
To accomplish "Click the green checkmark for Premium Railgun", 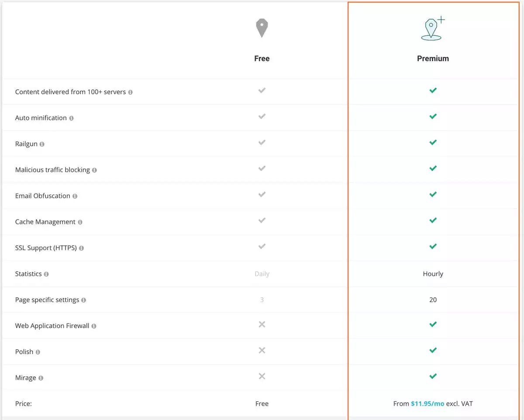I will (x=433, y=142).
